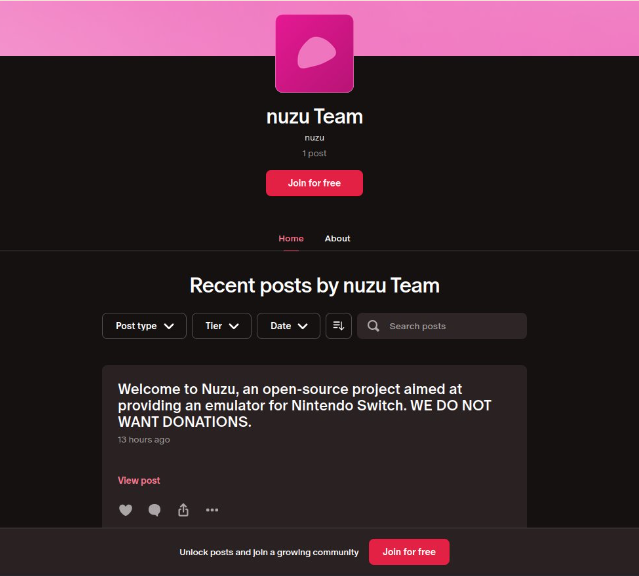Click the Join for free button under profile
Screen dimensions: 639x576
tap(314, 183)
